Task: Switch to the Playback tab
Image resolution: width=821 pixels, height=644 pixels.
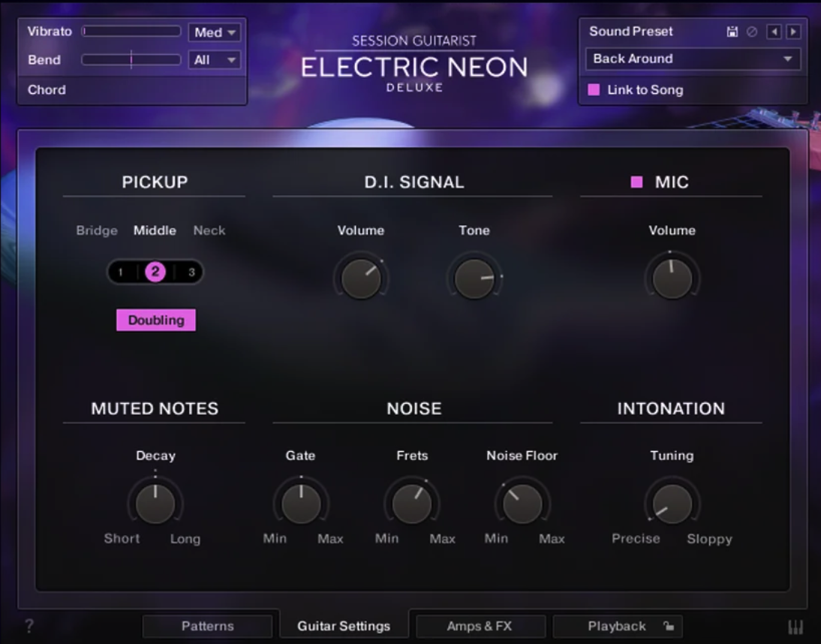Action: tap(618, 626)
